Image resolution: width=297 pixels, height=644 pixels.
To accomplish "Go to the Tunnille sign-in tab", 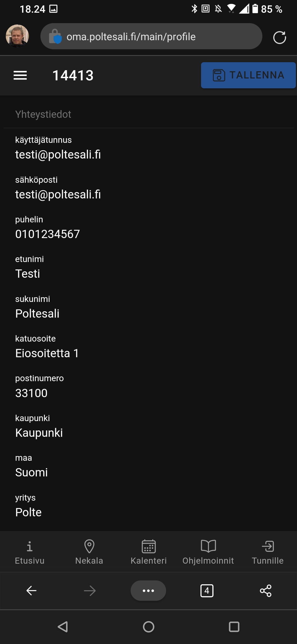I will 268,552.
